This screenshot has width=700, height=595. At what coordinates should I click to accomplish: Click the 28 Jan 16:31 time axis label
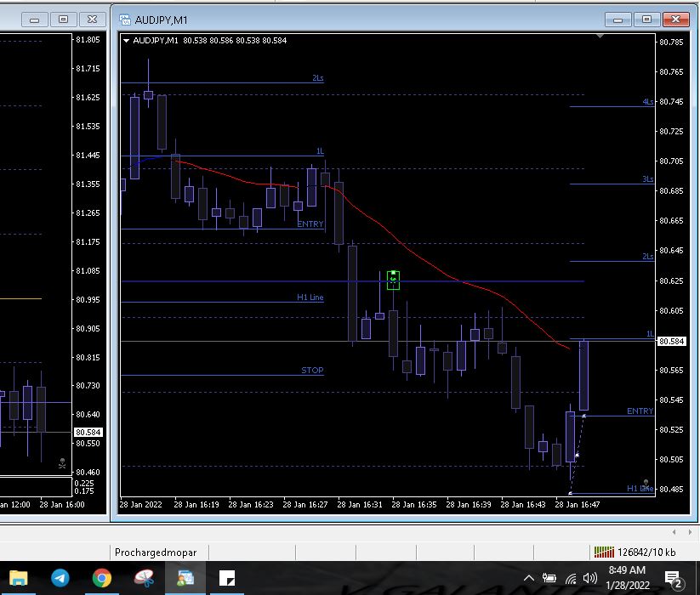[360, 504]
